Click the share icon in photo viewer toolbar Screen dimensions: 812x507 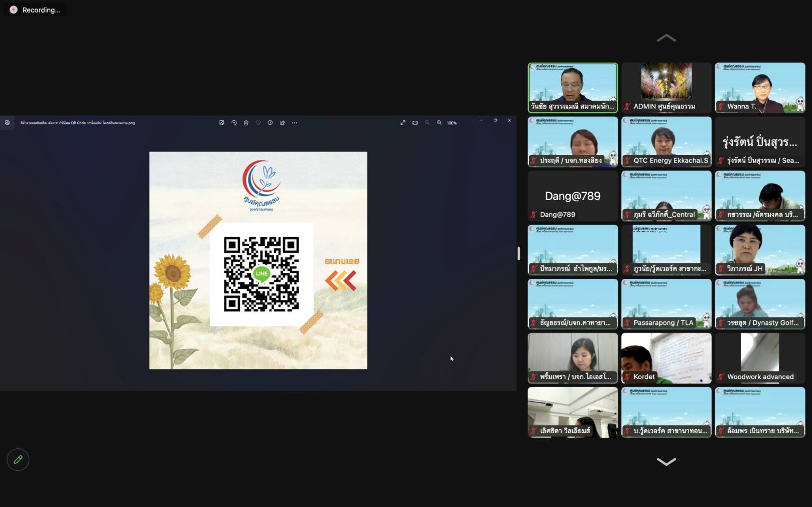coord(282,123)
